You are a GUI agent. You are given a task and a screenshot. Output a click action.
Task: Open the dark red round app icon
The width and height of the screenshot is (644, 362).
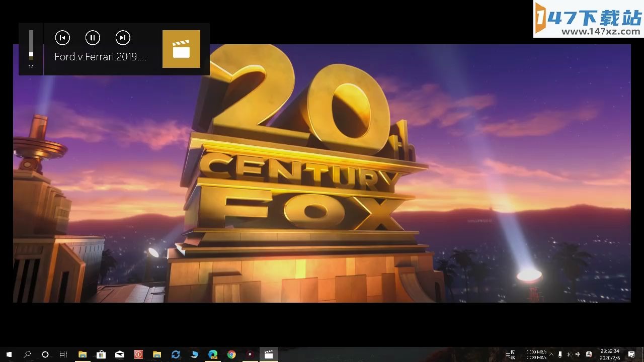(250, 354)
